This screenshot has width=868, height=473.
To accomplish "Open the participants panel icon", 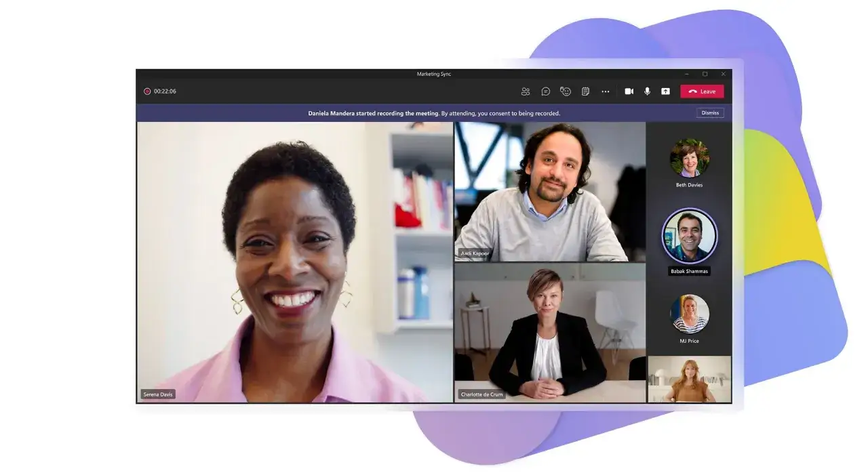I will (526, 91).
